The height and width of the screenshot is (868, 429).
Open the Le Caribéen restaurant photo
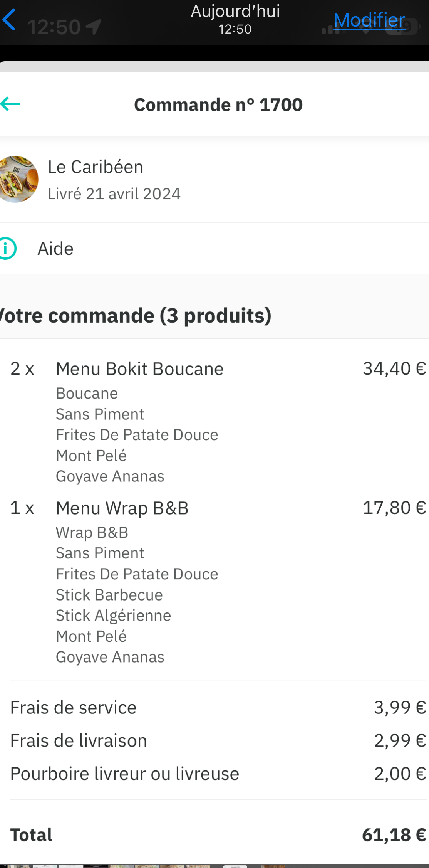(18, 179)
